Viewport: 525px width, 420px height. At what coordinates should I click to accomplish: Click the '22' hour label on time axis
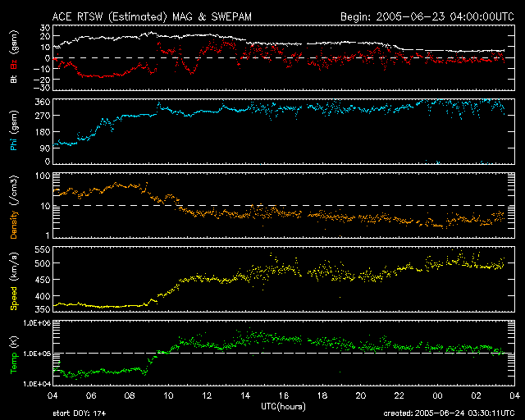click(x=399, y=396)
